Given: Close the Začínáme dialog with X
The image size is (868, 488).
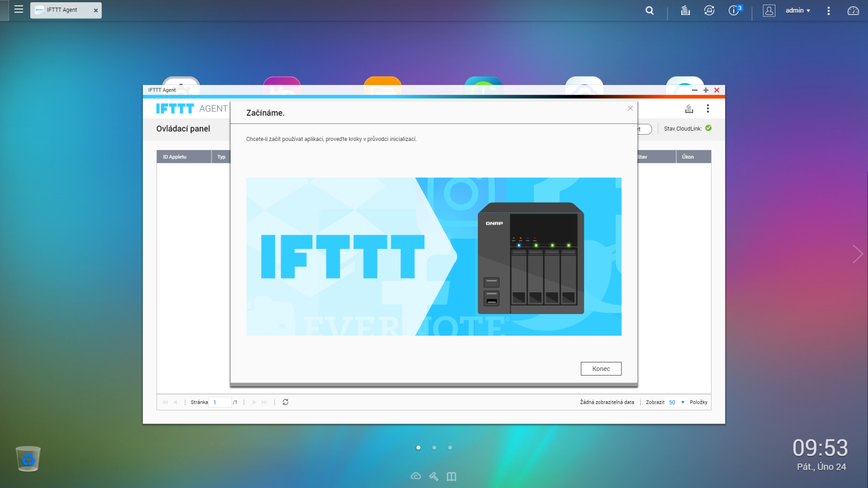Looking at the screenshot, I should click(630, 108).
